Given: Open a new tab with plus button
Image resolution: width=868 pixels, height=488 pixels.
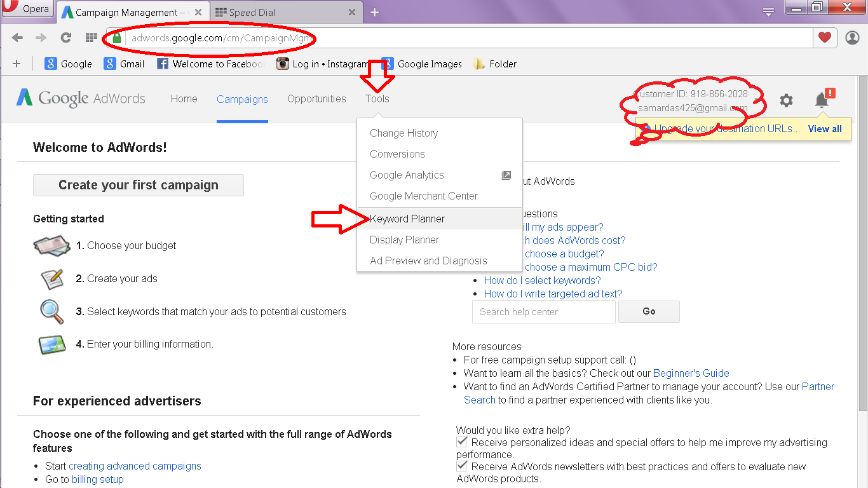Looking at the screenshot, I should pos(374,12).
